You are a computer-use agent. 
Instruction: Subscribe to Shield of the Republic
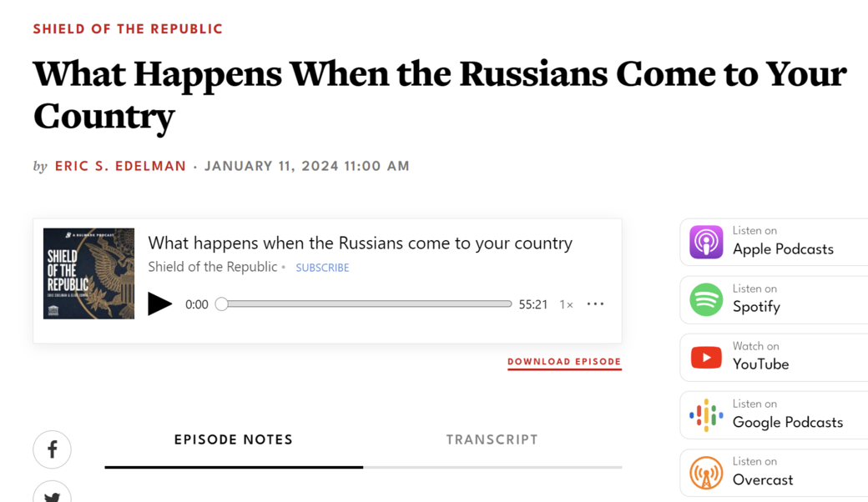pos(322,268)
